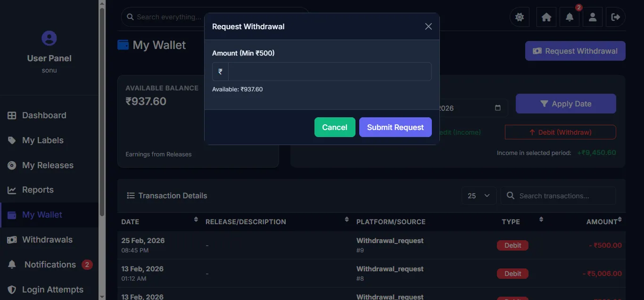This screenshot has width=644, height=300.
Task: Click the -₹500.00 amount cell
Action: (605, 245)
